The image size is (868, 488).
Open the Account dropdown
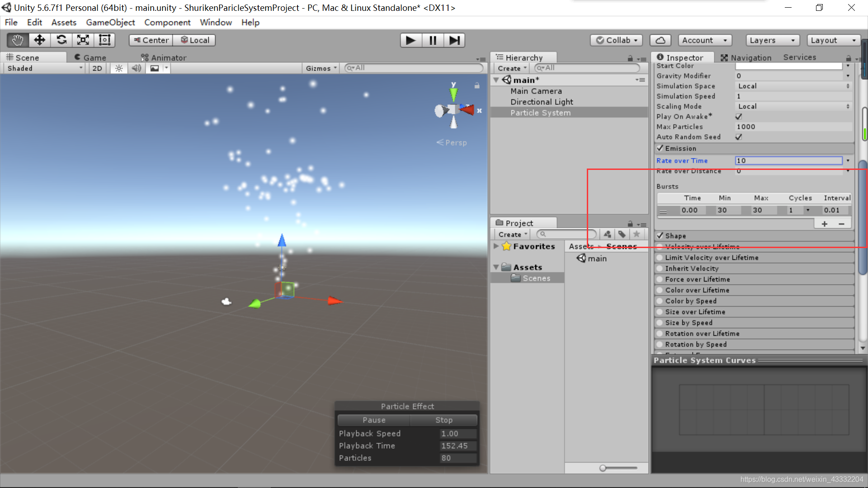tap(705, 40)
